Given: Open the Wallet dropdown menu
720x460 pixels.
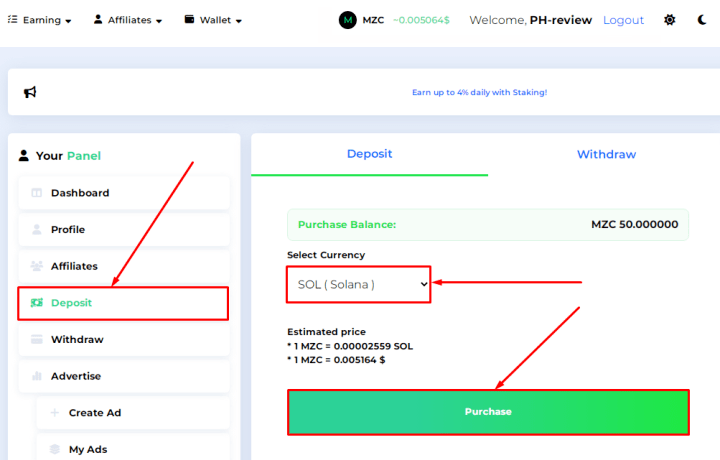Looking at the screenshot, I should coord(213,20).
